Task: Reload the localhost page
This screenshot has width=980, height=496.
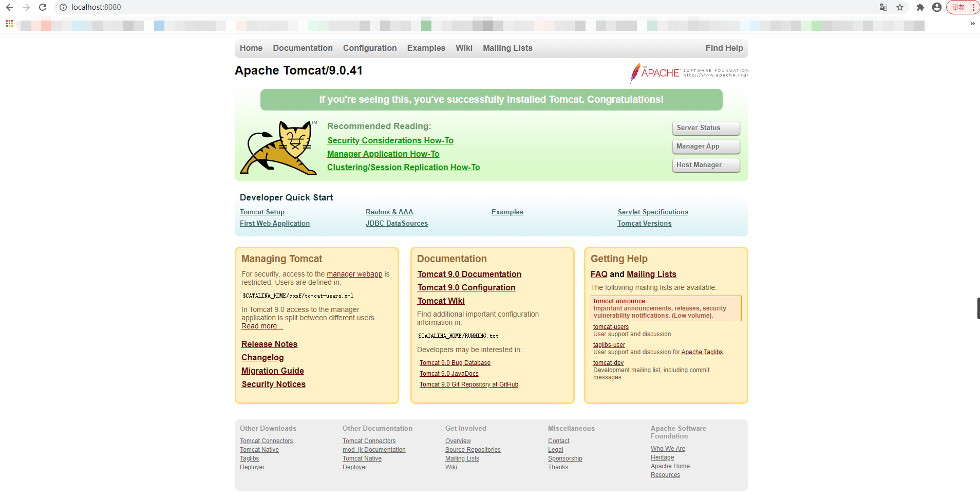Action: (x=43, y=7)
